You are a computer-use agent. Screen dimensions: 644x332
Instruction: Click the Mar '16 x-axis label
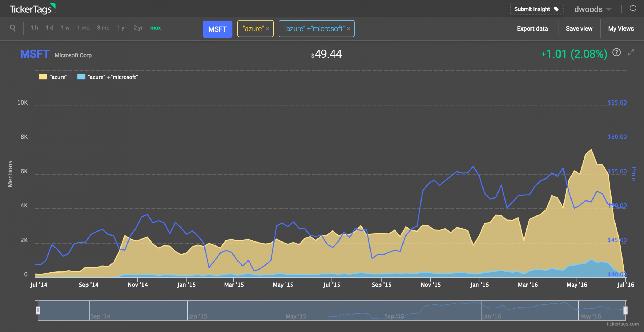pyautogui.click(x=528, y=285)
